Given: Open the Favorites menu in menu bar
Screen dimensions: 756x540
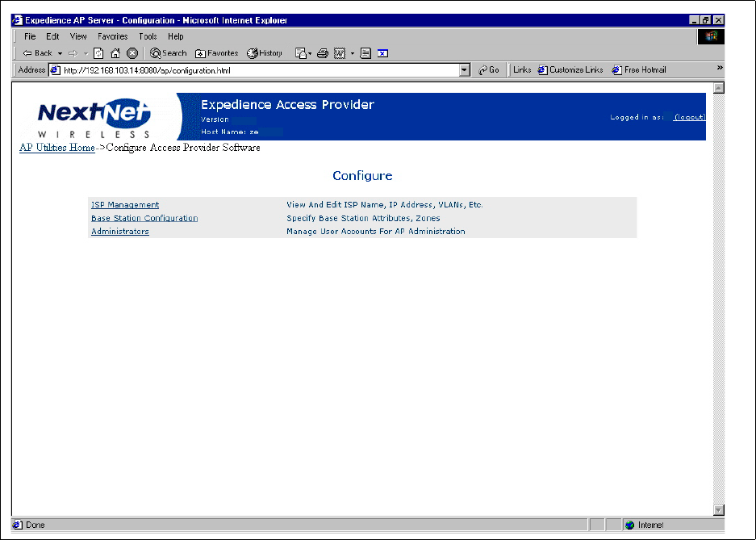Looking at the screenshot, I should pos(112,36).
